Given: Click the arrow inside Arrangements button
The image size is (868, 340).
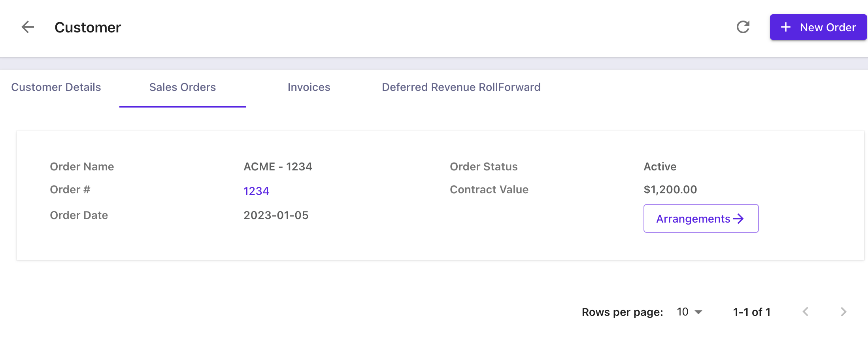Looking at the screenshot, I should (738, 219).
